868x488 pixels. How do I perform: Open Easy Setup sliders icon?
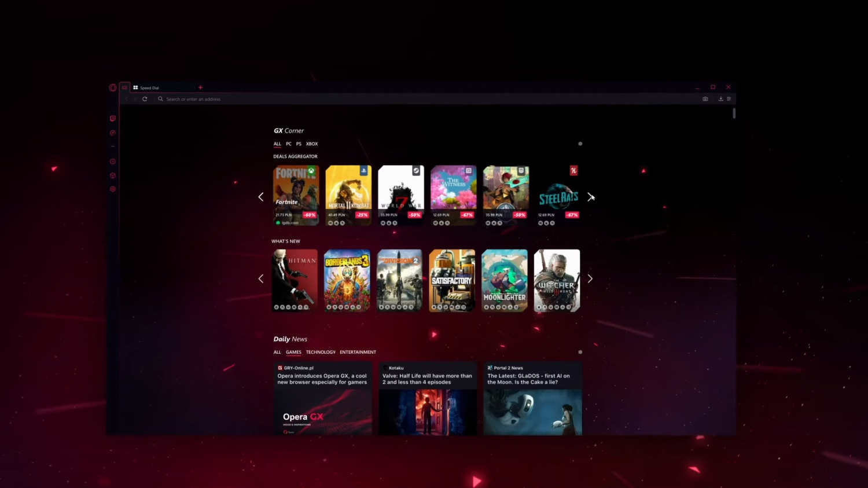[x=729, y=99]
